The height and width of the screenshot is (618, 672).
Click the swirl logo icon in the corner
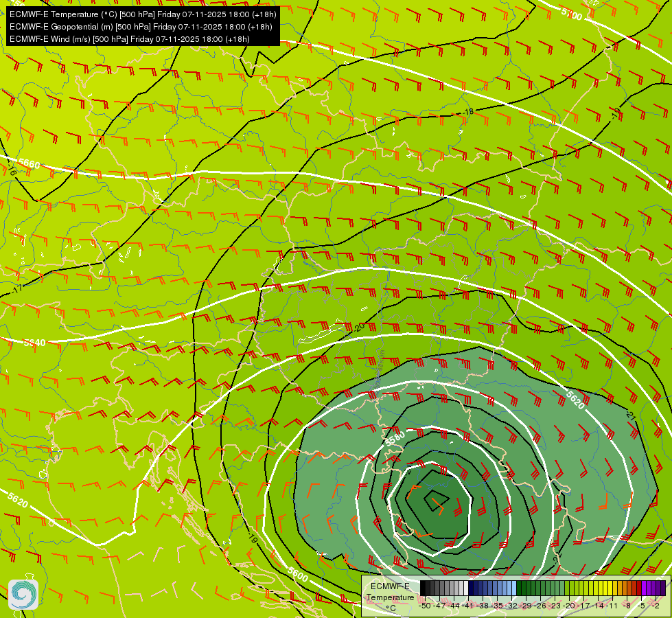pyautogui.click(x=23, y=595)
